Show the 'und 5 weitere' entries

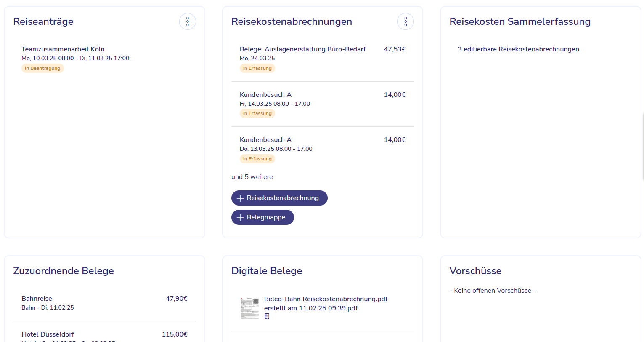[x=252, y=177]
